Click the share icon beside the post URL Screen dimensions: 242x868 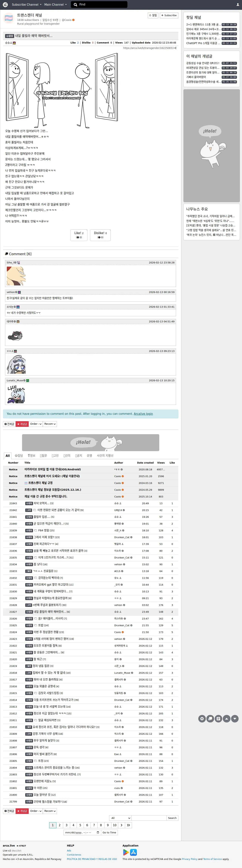coord(175,48)
